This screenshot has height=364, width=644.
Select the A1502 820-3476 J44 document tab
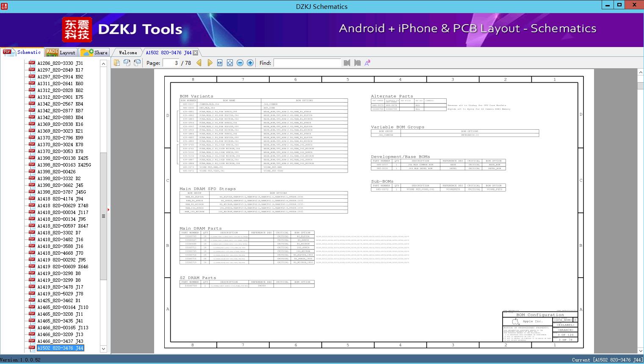click(169, 53)
